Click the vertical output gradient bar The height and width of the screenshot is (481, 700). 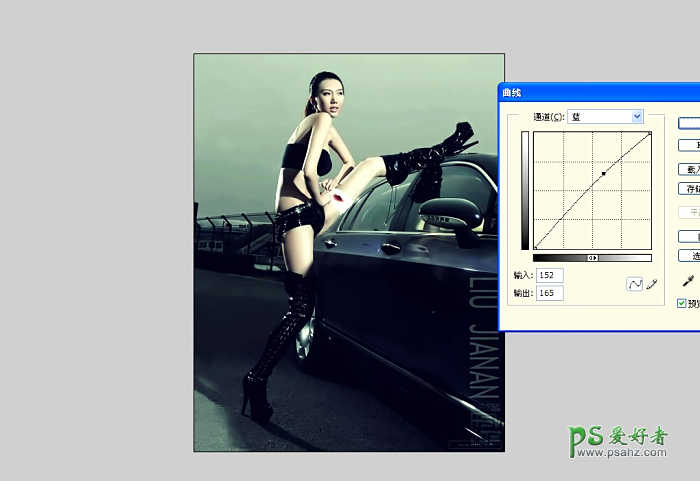point(525,190)
